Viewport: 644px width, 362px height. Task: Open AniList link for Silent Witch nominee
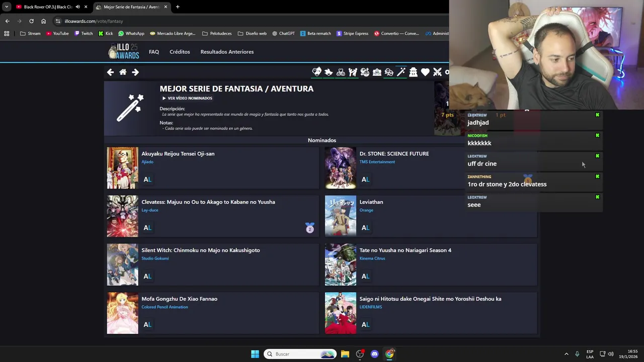[147, 276]
